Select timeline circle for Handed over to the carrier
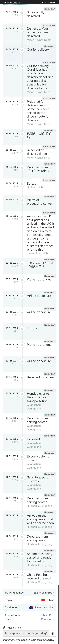This screenshot has height=644, width=59. (22, 394)
